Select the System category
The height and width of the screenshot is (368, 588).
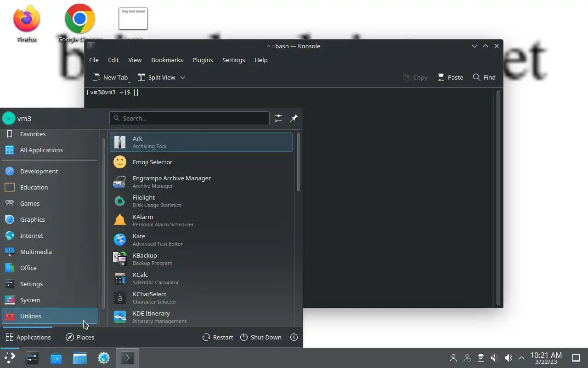[x=50, y=300]
